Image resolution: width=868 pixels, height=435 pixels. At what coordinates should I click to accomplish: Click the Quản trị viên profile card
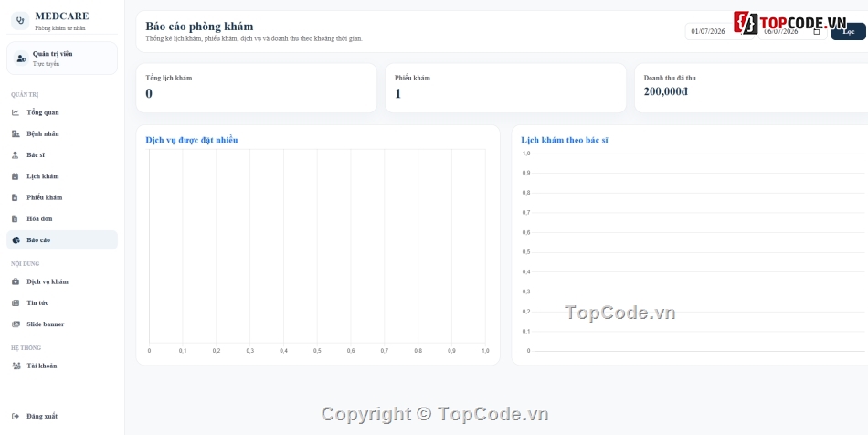(62, 58)
